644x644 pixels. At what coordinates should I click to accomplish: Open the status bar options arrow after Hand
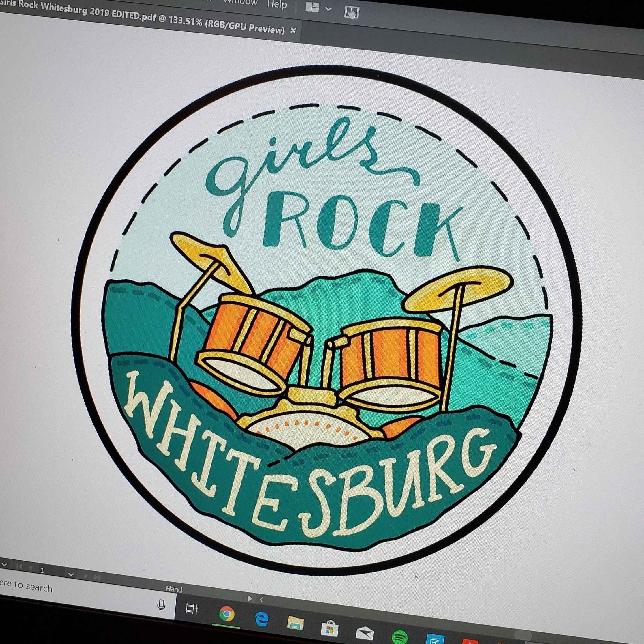click(x=250, y=598)
